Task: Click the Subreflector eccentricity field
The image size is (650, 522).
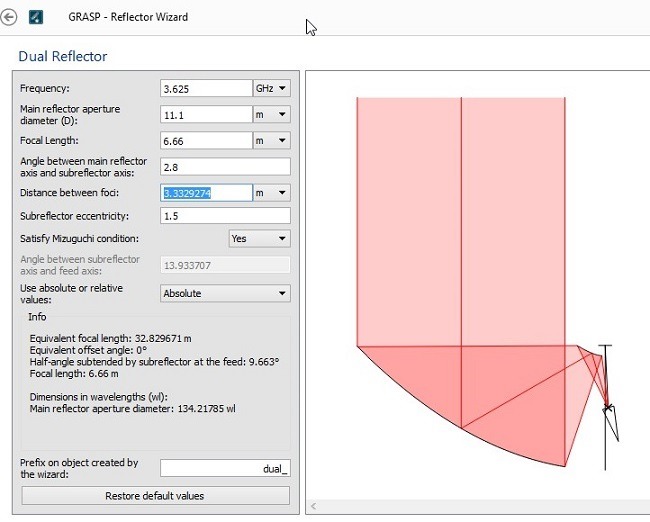Action: click(x=225, y=216)
